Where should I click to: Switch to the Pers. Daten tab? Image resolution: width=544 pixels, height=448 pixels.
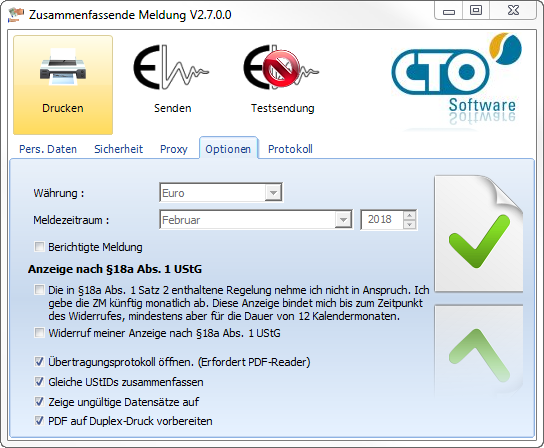[48, 149]
